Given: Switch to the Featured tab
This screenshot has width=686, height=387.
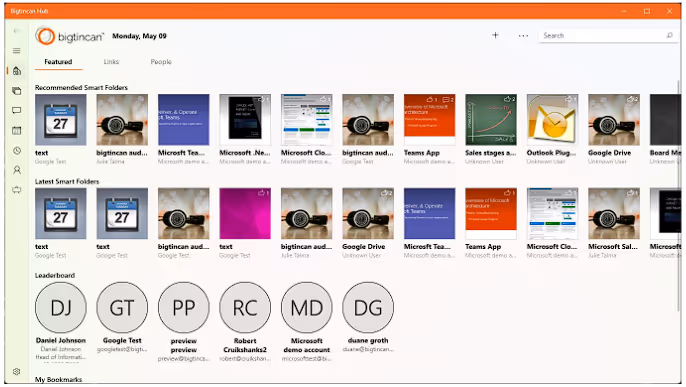Looking at the screenshot, I should coord(58,62).
